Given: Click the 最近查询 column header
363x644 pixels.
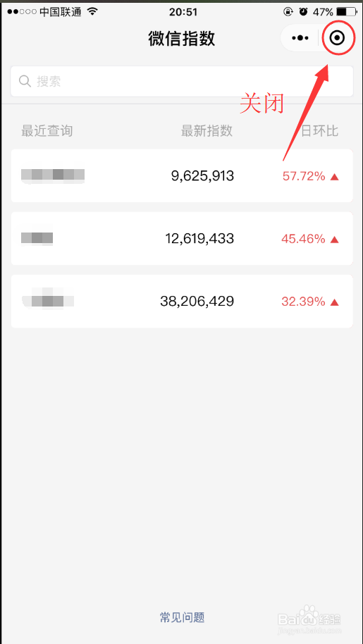Looking at the screenshot, I should click(47, 131).
